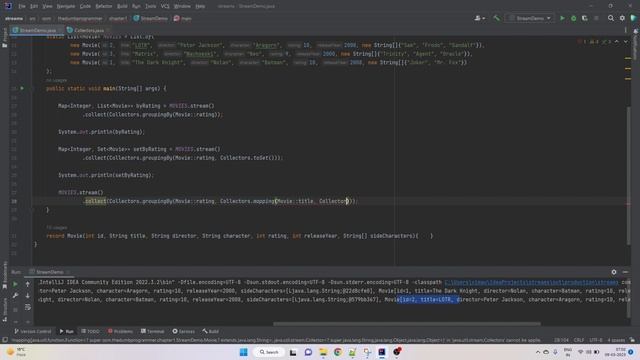Open the TODO tool window
This screenshot has width=640, height=360.
[x=90, y=331]
